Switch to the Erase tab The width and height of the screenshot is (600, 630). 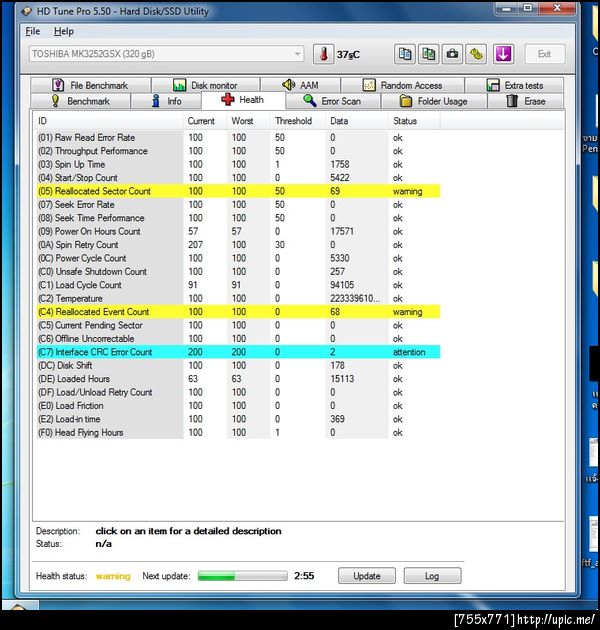click(x=526, y=101)
